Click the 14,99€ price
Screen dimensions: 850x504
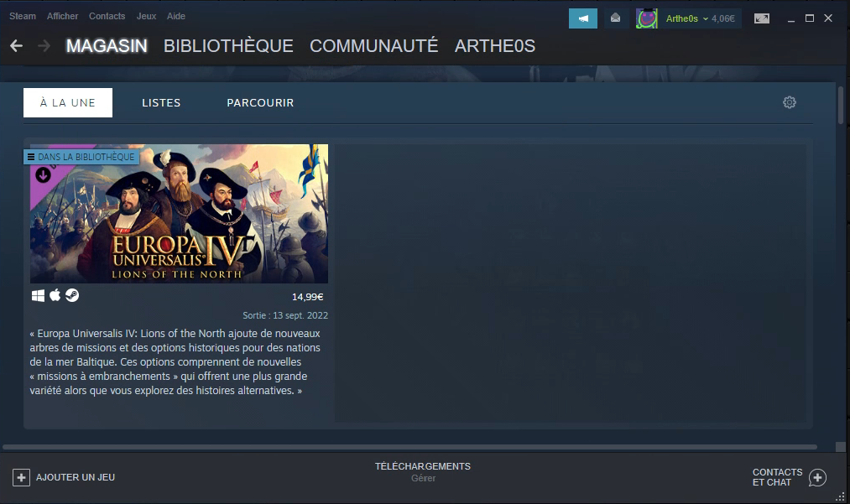(x=307, y=297)
